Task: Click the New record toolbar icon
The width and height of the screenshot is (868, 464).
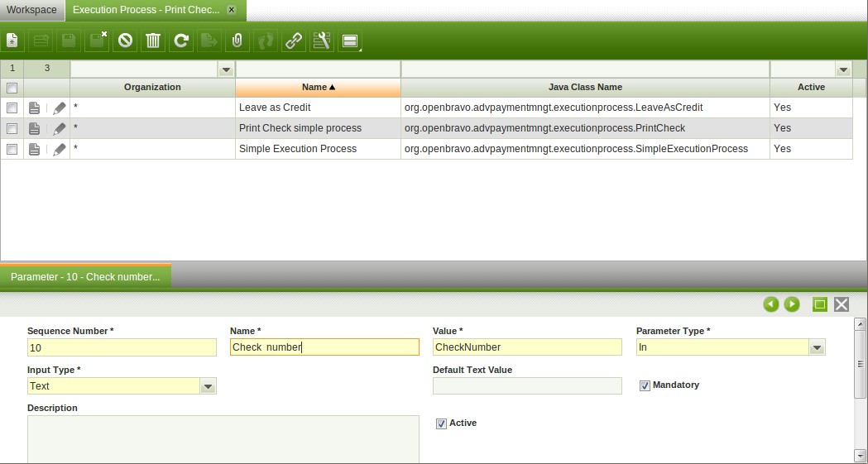Action: click(x=12, y=41)
